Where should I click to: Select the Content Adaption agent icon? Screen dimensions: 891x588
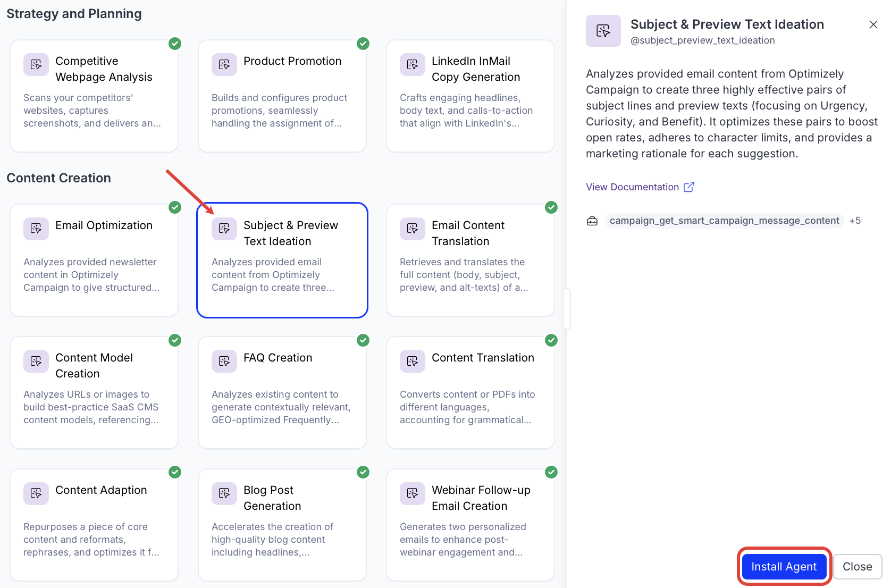tap(36, 493)
